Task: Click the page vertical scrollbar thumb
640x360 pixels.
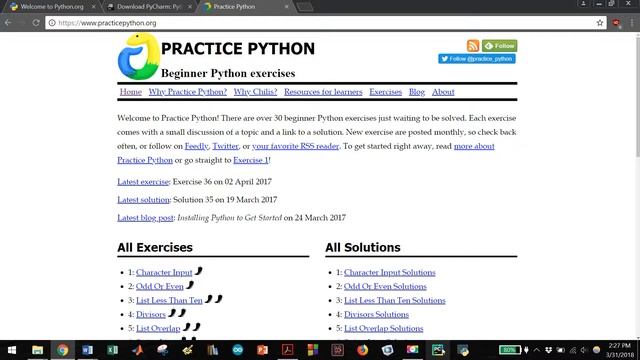Action: 637,97
